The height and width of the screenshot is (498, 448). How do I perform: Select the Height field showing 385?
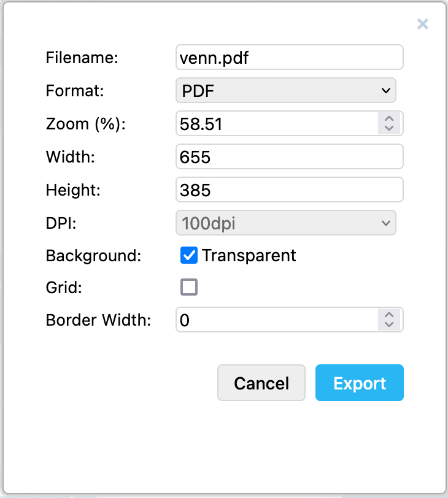click(x=288, y=190)
